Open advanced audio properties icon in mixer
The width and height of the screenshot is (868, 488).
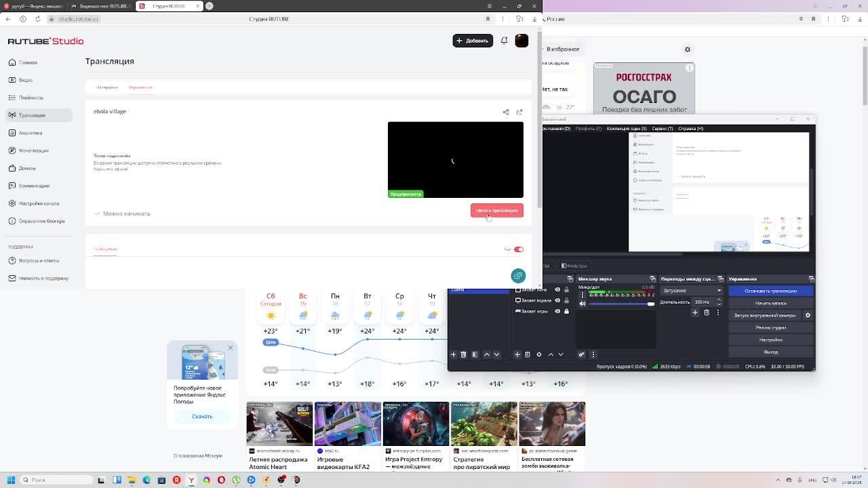pyautogui.click(x=581, y=354)
